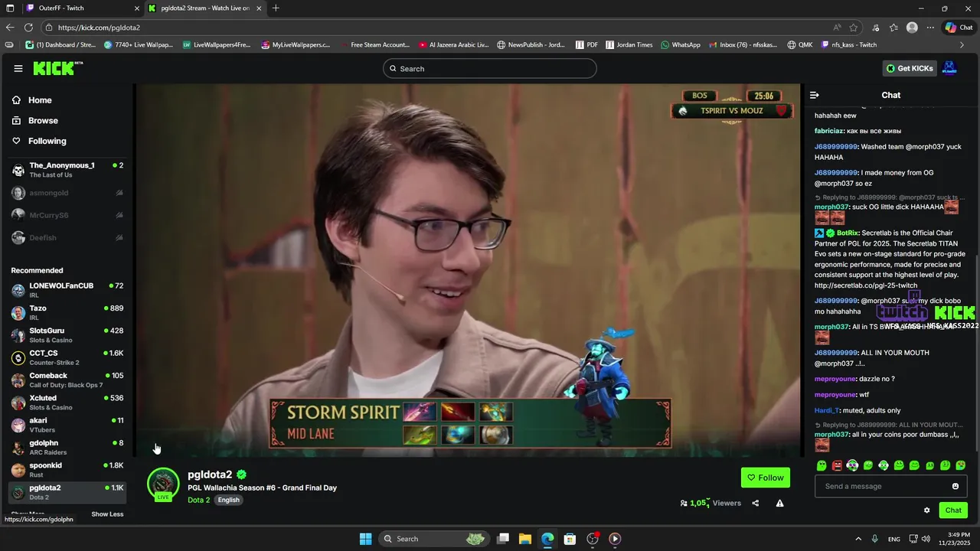
Task: Open WhatsApp bookmark
Action: pos(681,45)
